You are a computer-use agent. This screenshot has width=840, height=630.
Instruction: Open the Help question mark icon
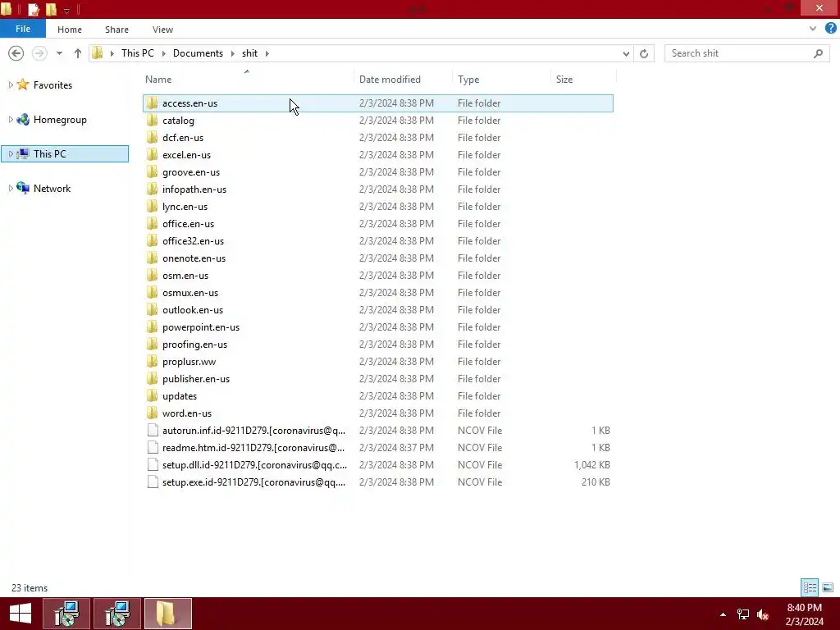click(831, 29)
